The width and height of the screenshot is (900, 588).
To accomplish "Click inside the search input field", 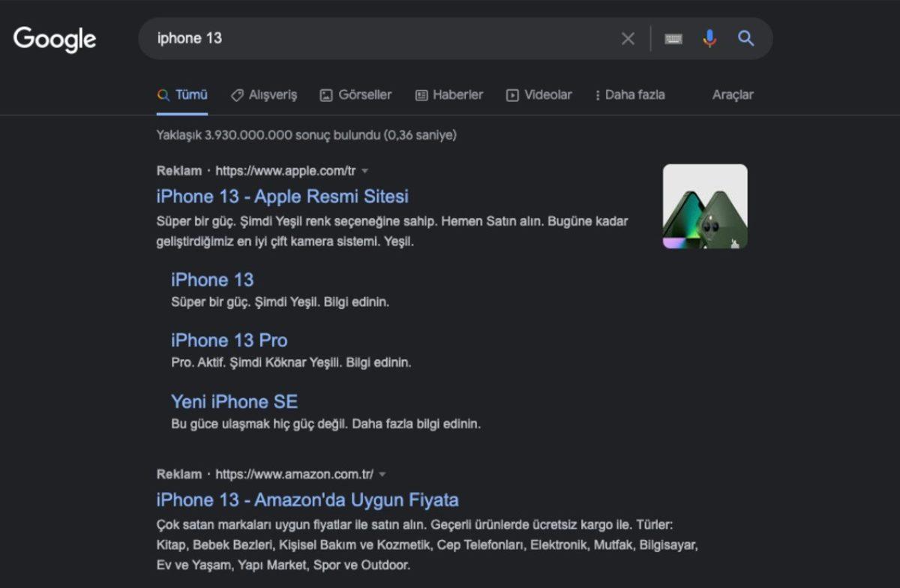I will 337,38.
